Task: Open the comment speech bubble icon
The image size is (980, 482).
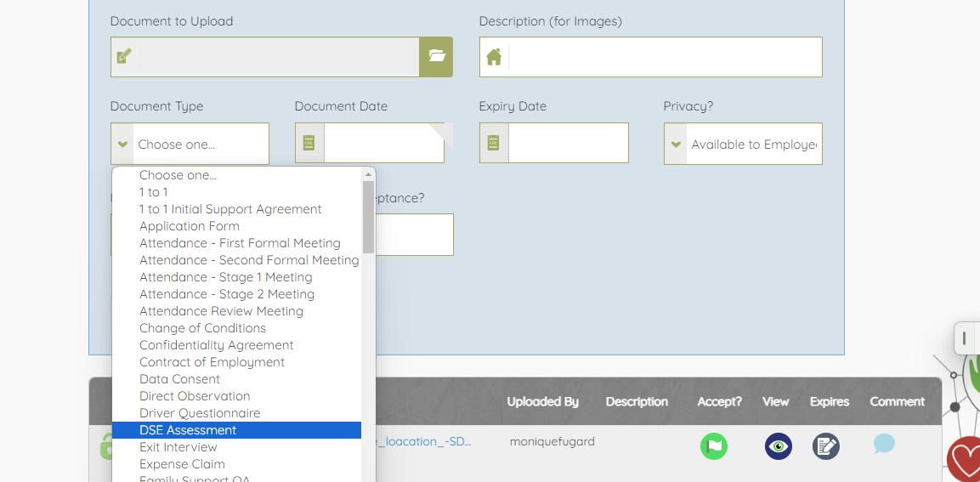Action: [x=884, y=444]
